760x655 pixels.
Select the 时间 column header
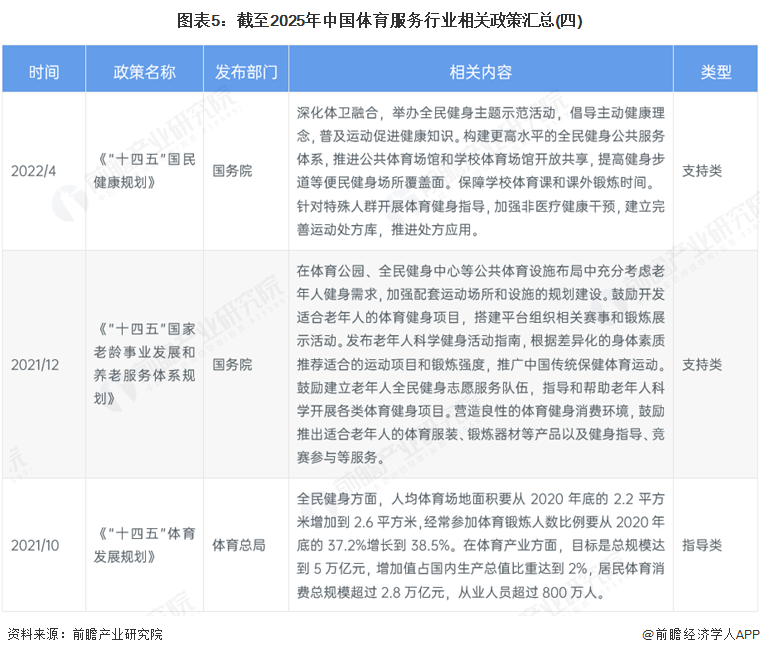(43, 72)
